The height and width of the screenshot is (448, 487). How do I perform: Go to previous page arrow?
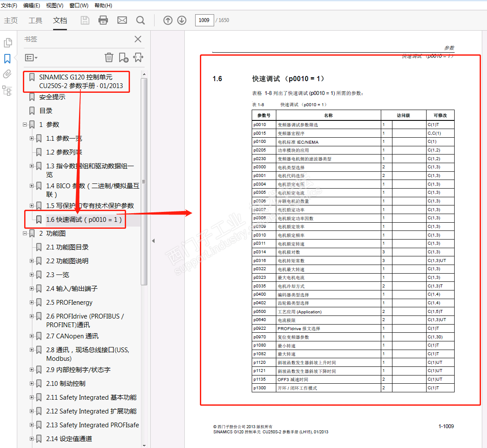pos(168,20)
